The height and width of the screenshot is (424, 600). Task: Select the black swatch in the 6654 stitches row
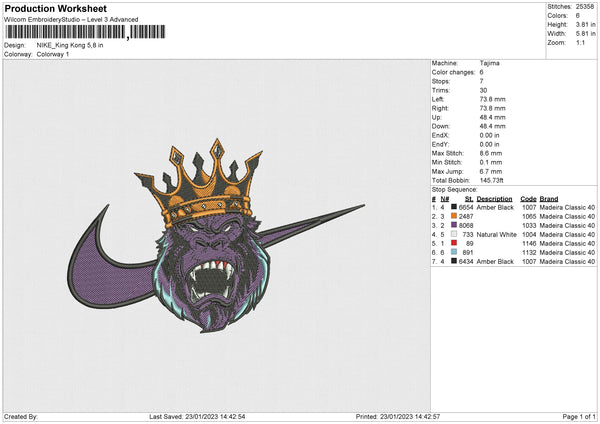click(x=454, y=207)
